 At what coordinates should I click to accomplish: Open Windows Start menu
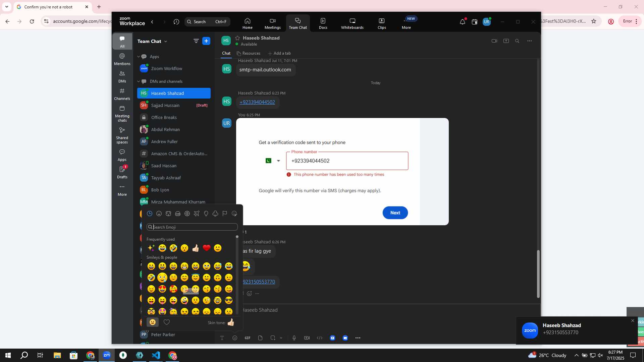click(x=8, y=355)
